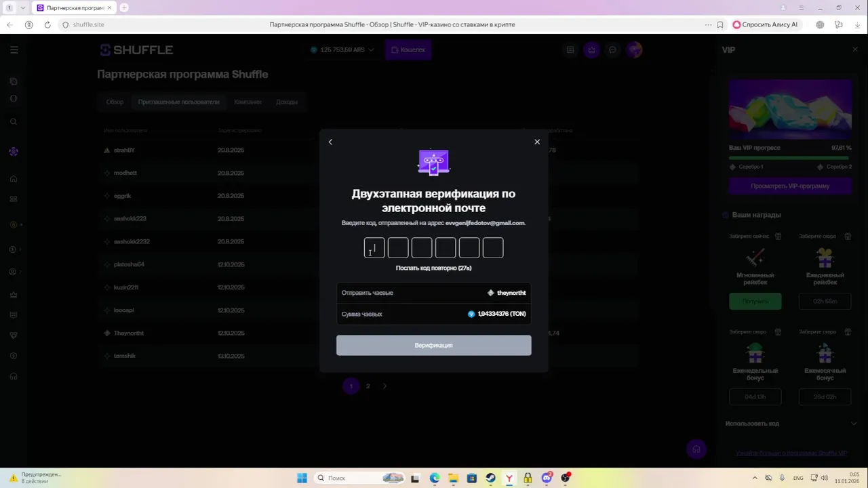Click the Ежемесячный бонус timer button
Image resolution: width=868 pixels, height=488 pixels.
pyautogui.click(x=825, y=396)
